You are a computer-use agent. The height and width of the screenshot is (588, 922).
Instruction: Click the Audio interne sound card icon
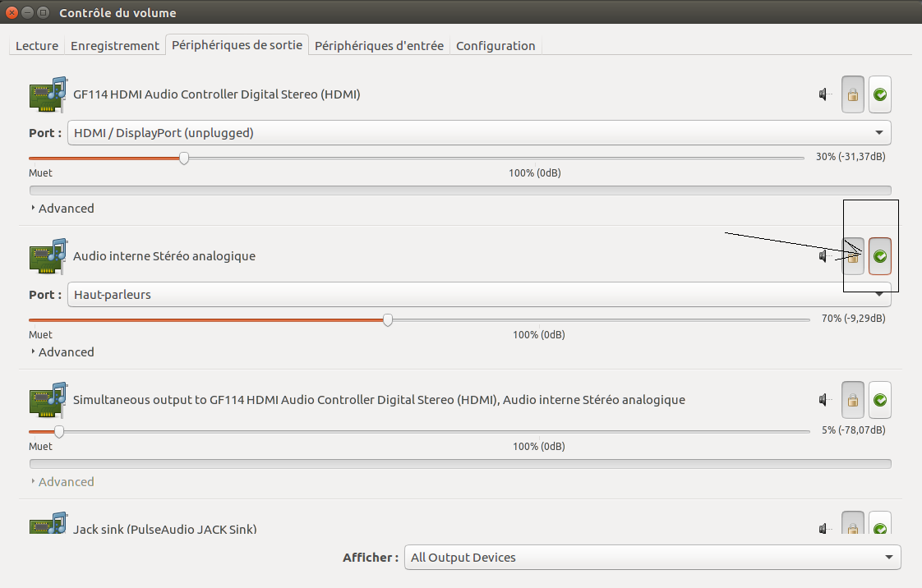tap(48, 256)
